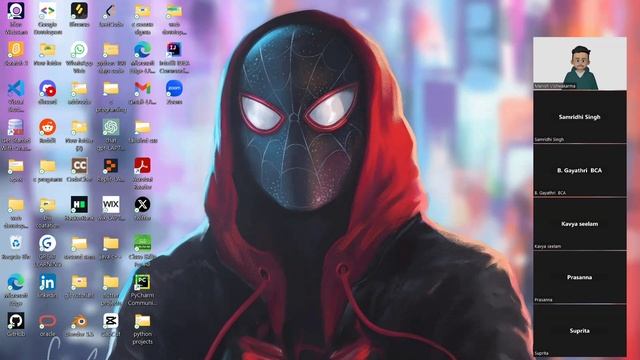Open the black icon with yellow slashes
This screenshot has height=360, width=640.
pos(79,11)
